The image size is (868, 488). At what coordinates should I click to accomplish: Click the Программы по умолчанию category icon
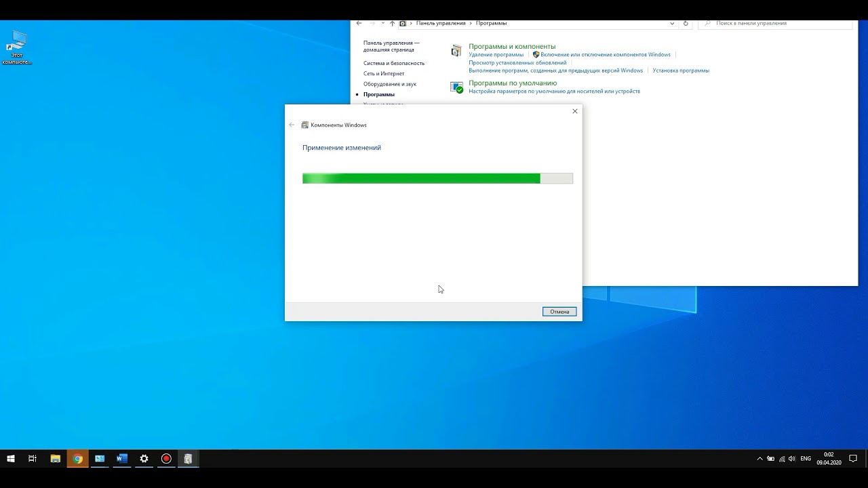pos(456,87)
